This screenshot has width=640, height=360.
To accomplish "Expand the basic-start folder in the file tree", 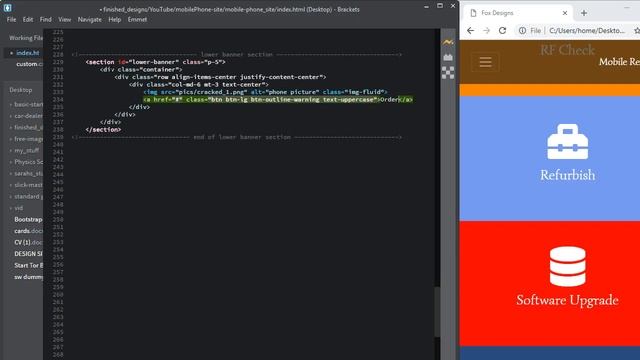I will 27,104.
